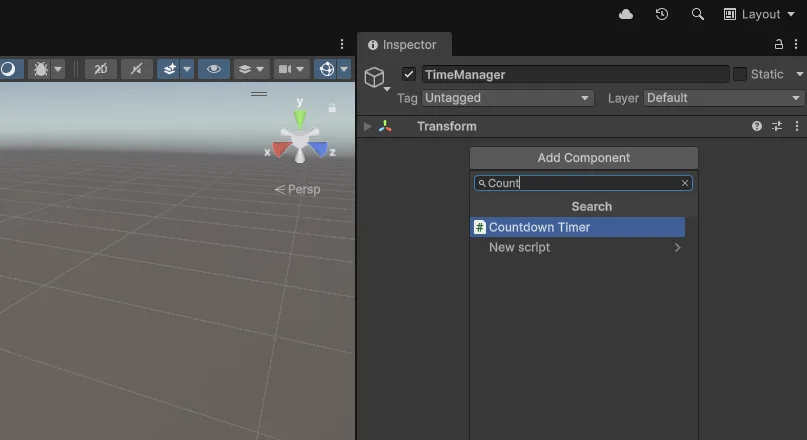Uncheck the TimeManager active checkbox

tap(409, 74)
